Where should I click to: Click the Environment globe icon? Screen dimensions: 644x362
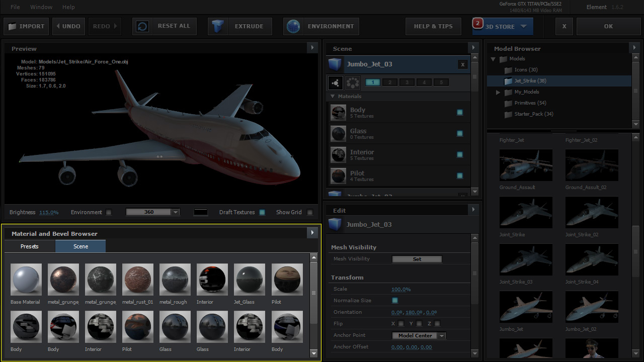coord(293,26)
